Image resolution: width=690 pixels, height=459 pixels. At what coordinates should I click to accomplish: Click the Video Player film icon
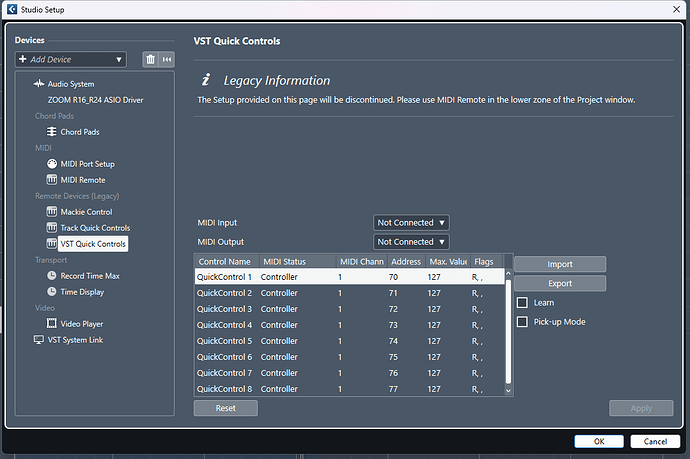click(52, 323)
